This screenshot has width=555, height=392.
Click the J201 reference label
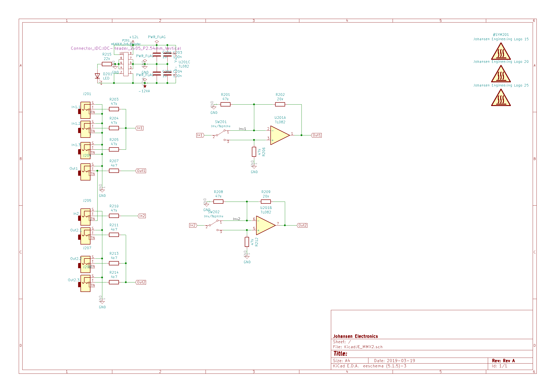tap(87, 94)
